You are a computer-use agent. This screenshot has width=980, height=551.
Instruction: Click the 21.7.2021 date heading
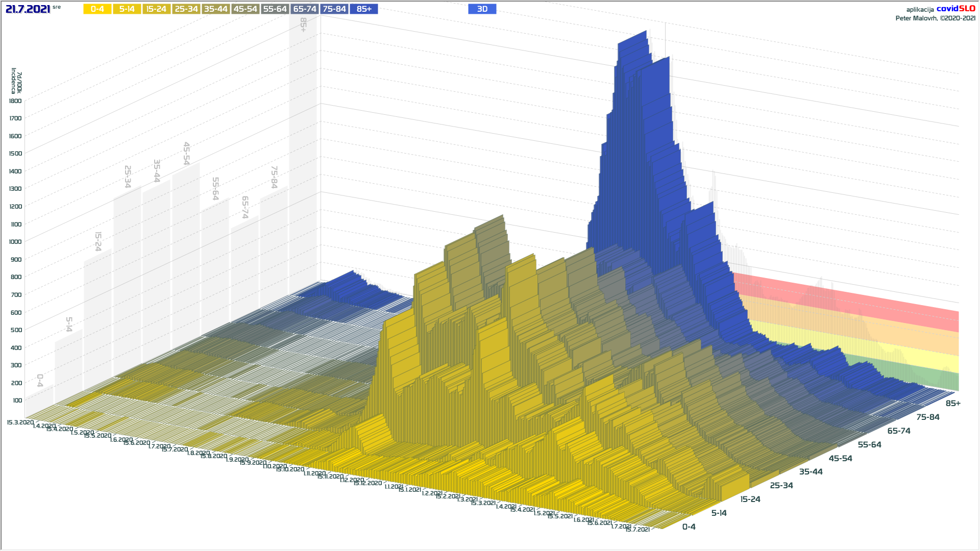coord(28,9)
